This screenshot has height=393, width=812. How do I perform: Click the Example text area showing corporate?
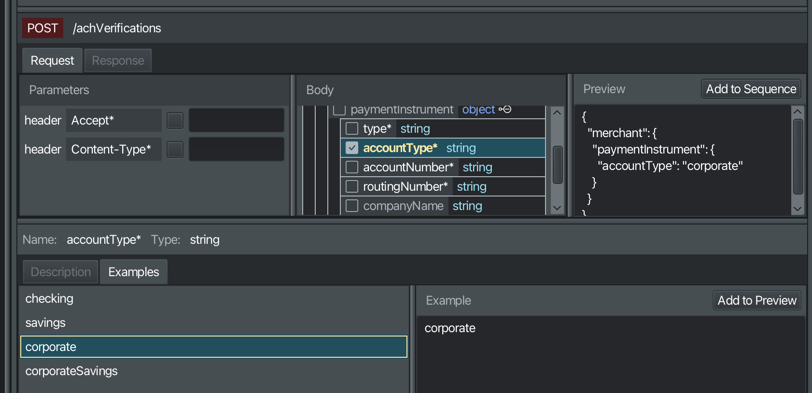[x=611, y=355]
